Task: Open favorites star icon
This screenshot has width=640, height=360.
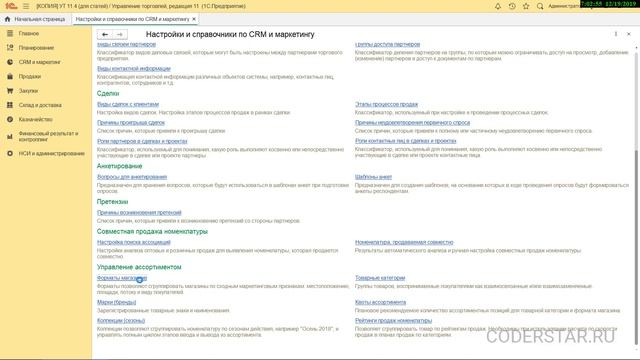Action: coord(526,6)
